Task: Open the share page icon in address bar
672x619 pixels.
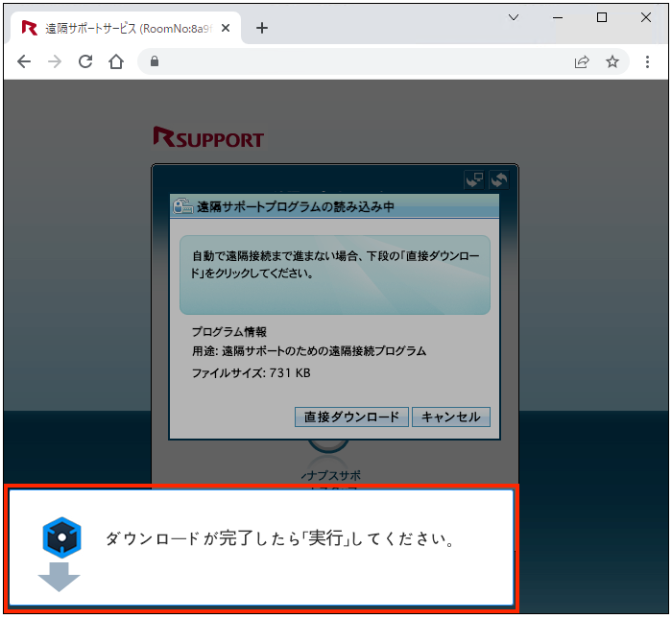Action: pyautogui.click(x=582, y=61)
